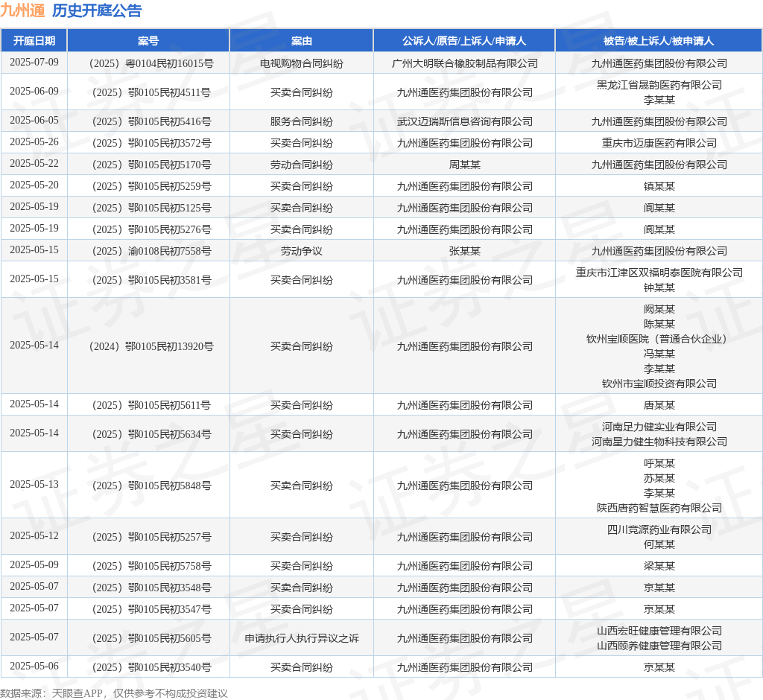The image size is (763, 700).
Task: Click the 九州通 title text
Action: (x=22, y=10)
